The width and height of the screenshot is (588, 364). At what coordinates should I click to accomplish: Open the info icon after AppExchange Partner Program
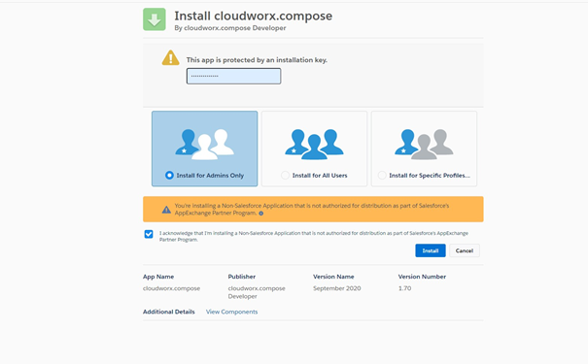(x=261, y=214)
